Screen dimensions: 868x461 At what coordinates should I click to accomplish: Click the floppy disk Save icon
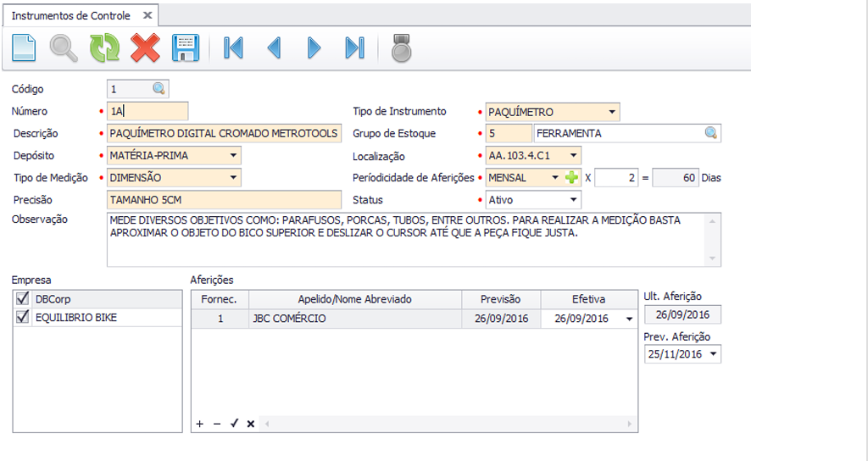point(186,47)
